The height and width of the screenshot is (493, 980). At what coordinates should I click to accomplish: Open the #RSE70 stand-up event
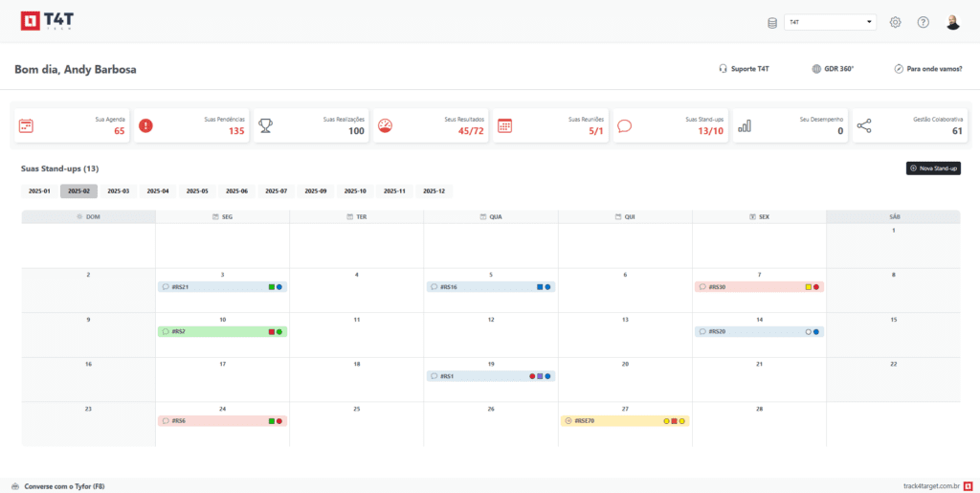(x=612, y=420)
